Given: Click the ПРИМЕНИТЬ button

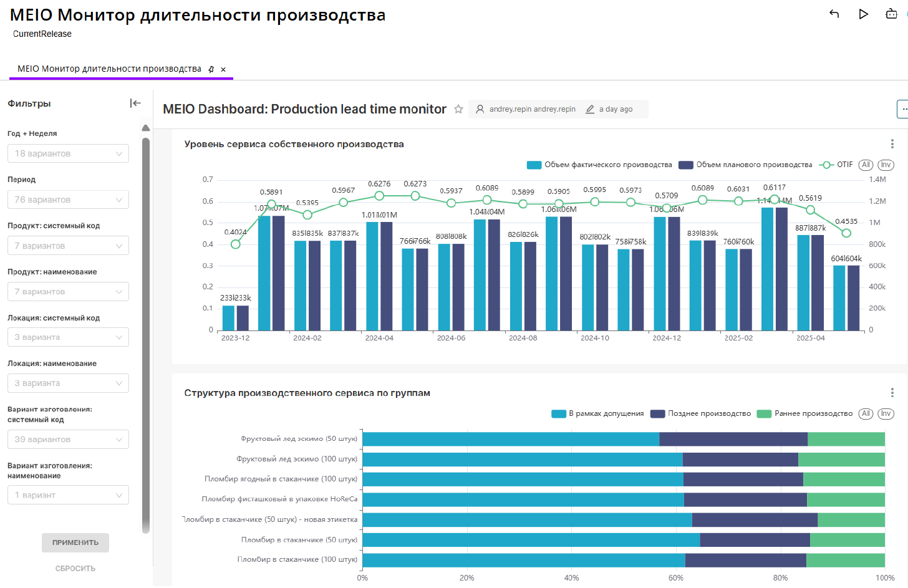Looking at the screenshot, I should (75, 542).
